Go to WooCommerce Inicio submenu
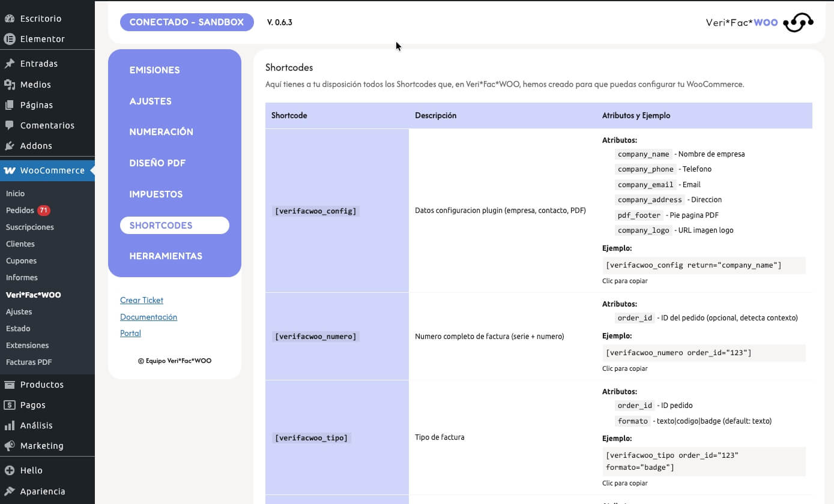The image size is (834, 504). point(16,194)
